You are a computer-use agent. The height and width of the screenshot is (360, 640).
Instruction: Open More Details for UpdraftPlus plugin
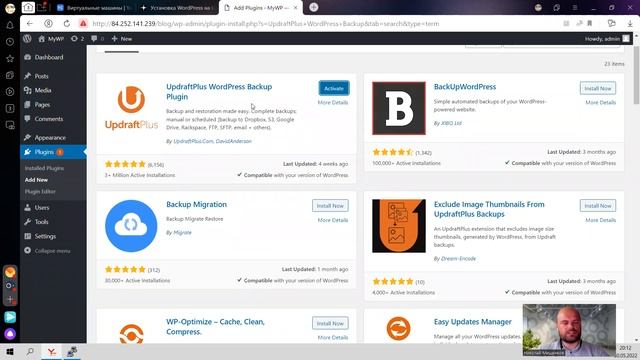pyautogui.click(x=333, y=102)
